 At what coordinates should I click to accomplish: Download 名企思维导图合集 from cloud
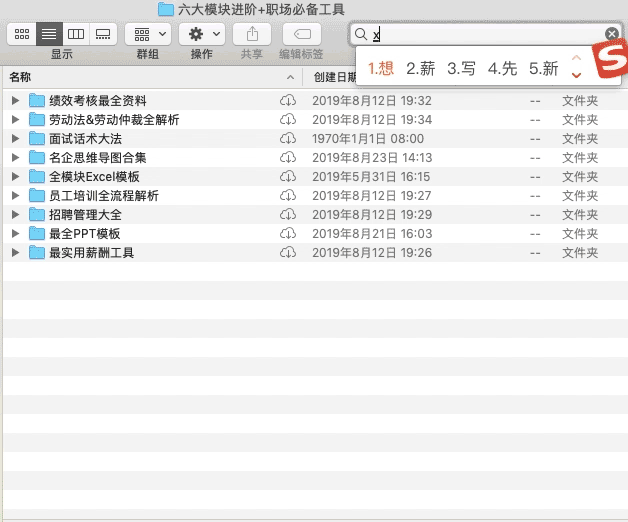(288, 157)
